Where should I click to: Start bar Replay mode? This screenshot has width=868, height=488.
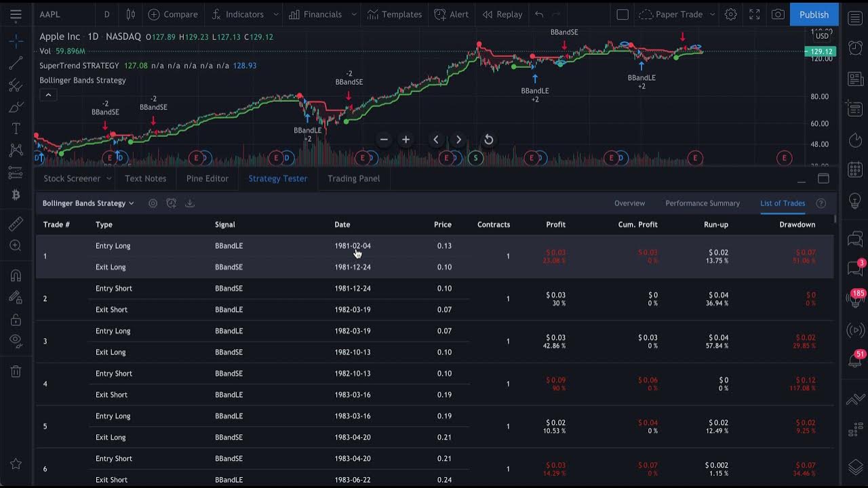502,14
